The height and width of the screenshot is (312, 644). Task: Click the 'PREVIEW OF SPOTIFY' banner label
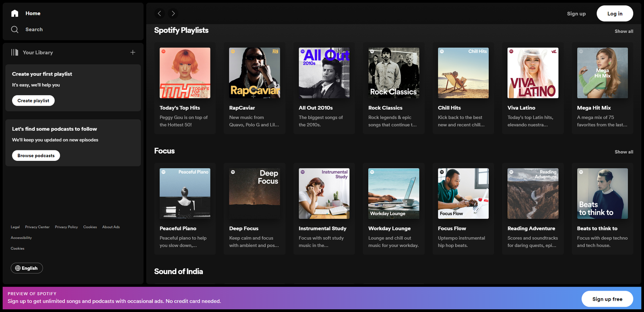(x=32, y=294)
